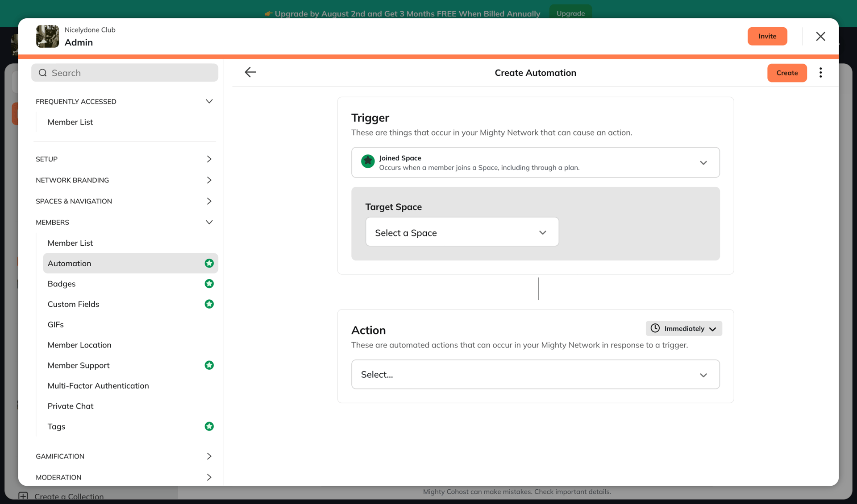
Task: Select Member Location in the sidebar
Action: [79, 345]
